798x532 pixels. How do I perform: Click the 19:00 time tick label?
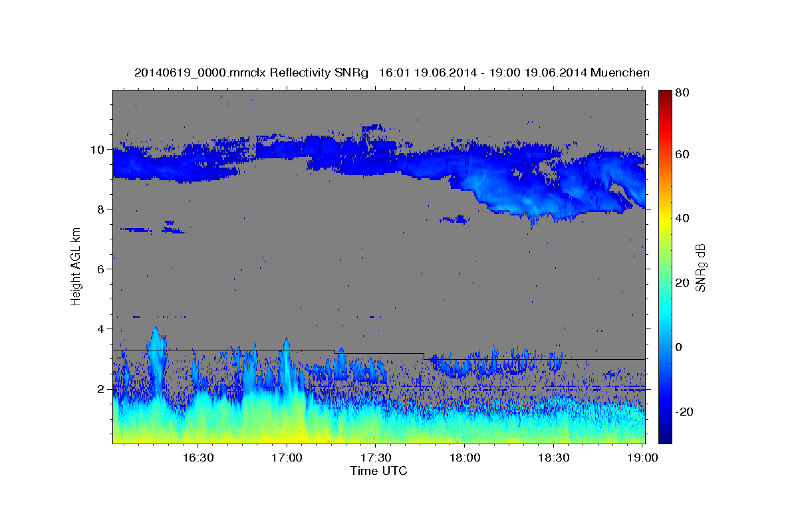642,458
